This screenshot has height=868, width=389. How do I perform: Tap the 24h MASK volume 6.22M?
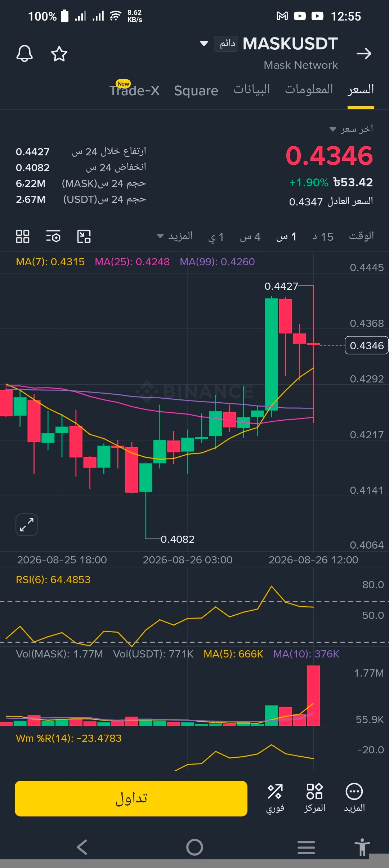tap(31, 183)
